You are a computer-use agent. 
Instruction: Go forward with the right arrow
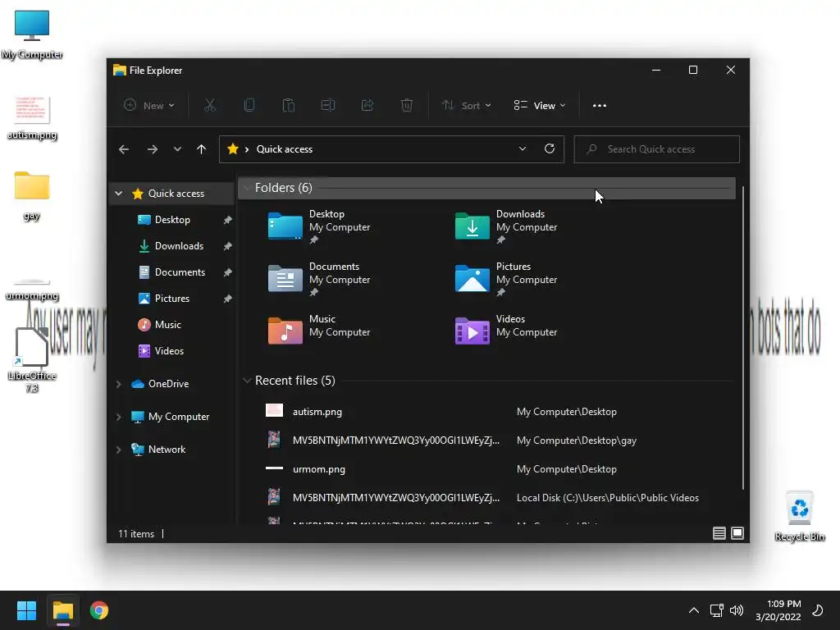pos(152,149)
